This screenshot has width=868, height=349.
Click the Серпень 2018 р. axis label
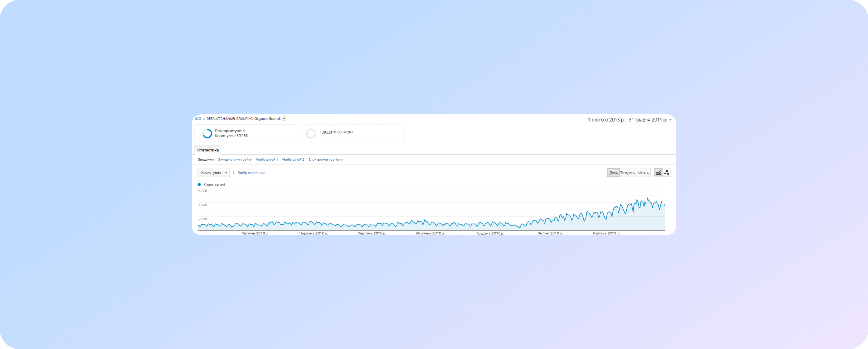[372, 233]
